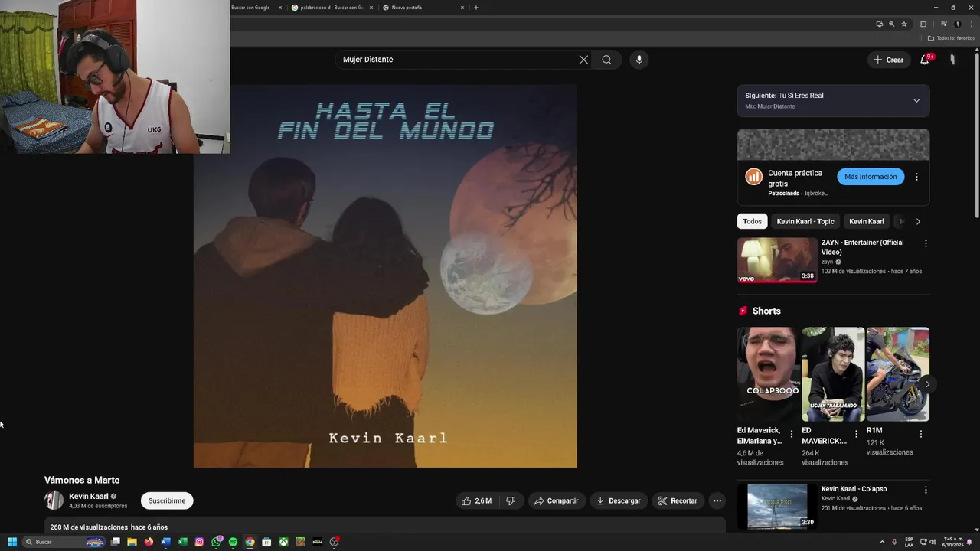This screenshot has width=980, height=551.
Task: Click Más información on the sponsored ad
Action: [x=871, y=177]
